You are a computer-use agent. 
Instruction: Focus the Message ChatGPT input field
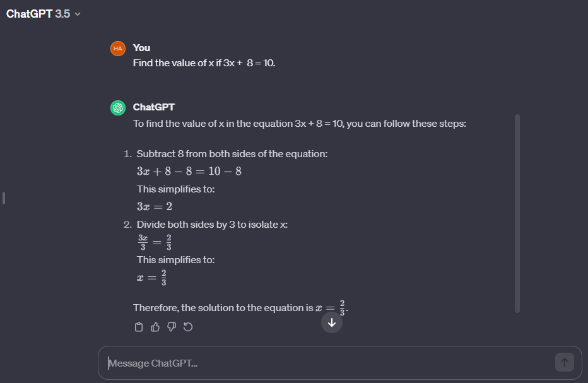(330, 363)
